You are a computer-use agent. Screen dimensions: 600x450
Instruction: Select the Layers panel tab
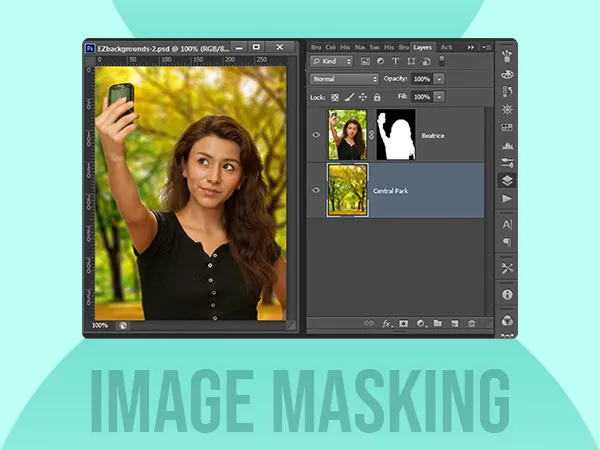click(x=422, y=47)
